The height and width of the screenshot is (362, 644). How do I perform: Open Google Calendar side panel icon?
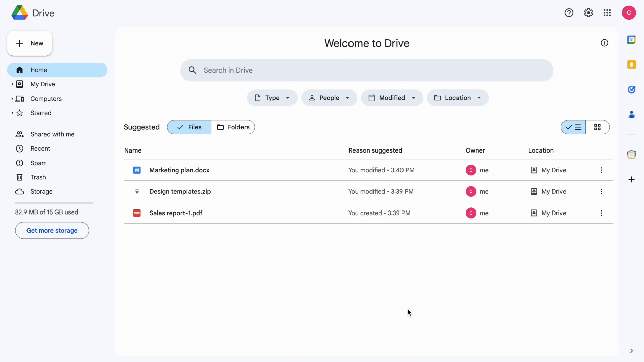pos(631,40)
